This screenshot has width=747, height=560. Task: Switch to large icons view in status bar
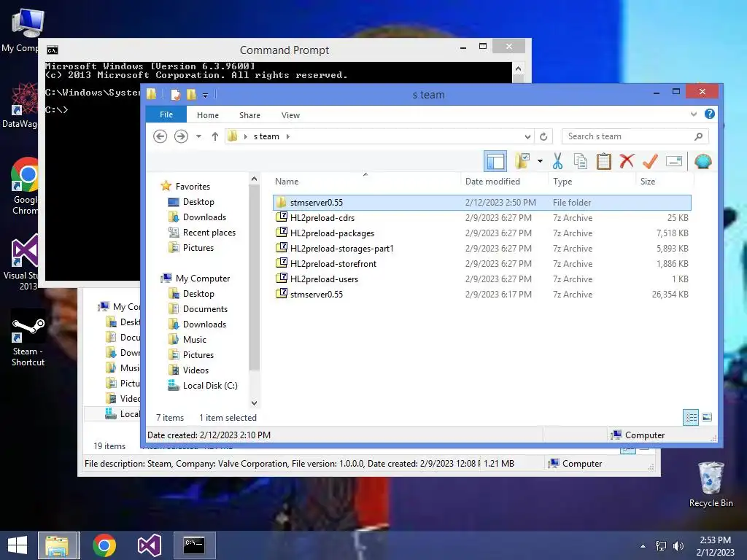point(707,417)
